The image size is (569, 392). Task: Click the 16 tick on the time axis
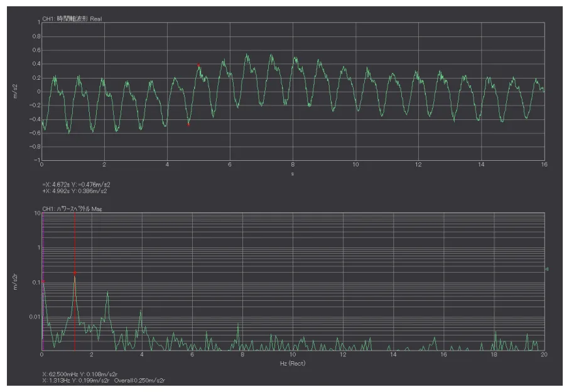point(543,165)
